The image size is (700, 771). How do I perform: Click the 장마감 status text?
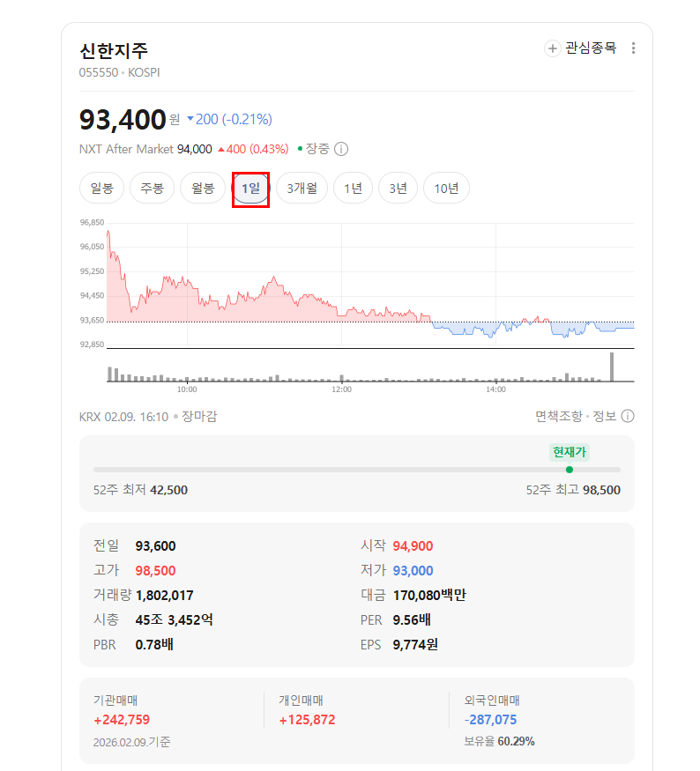199,417
